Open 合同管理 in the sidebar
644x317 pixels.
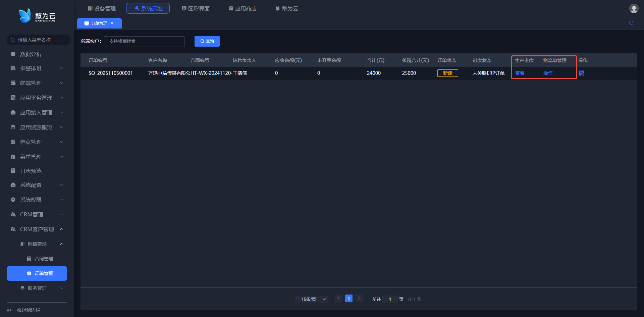tap(37, 259)
